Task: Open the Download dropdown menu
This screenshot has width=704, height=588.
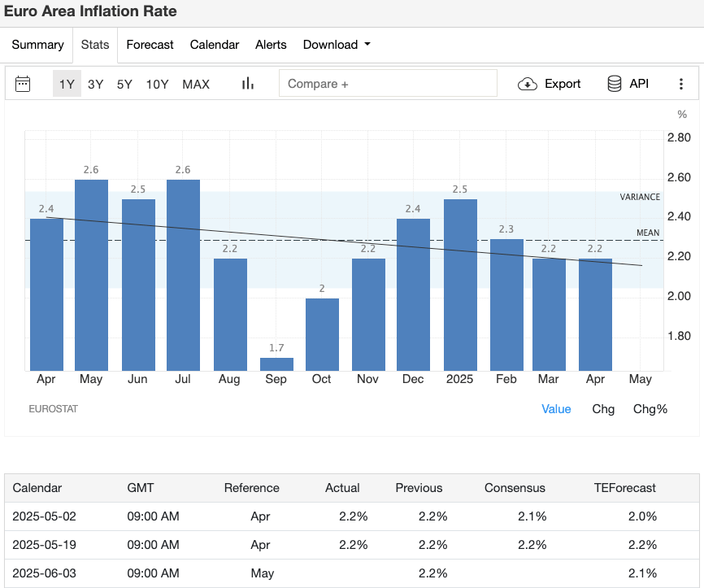Action: coord(330,45)
